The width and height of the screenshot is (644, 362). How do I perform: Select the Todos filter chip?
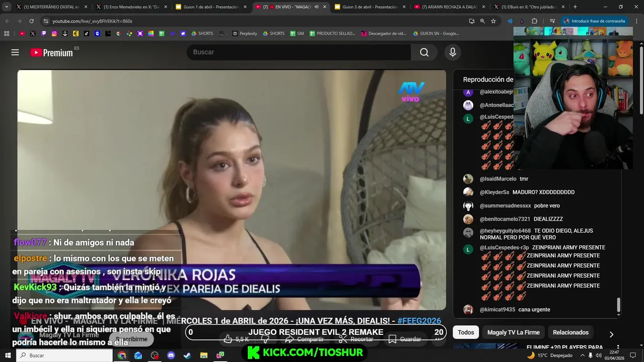[x=466, y=332]
